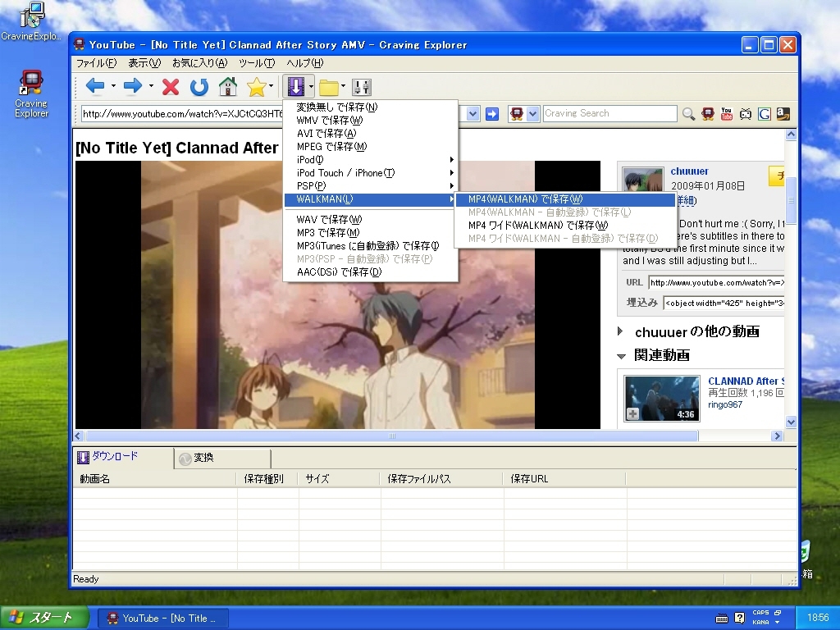
Task: Open PSP(P) submenu
Action: pyautogui.click(x=370, y=186)
